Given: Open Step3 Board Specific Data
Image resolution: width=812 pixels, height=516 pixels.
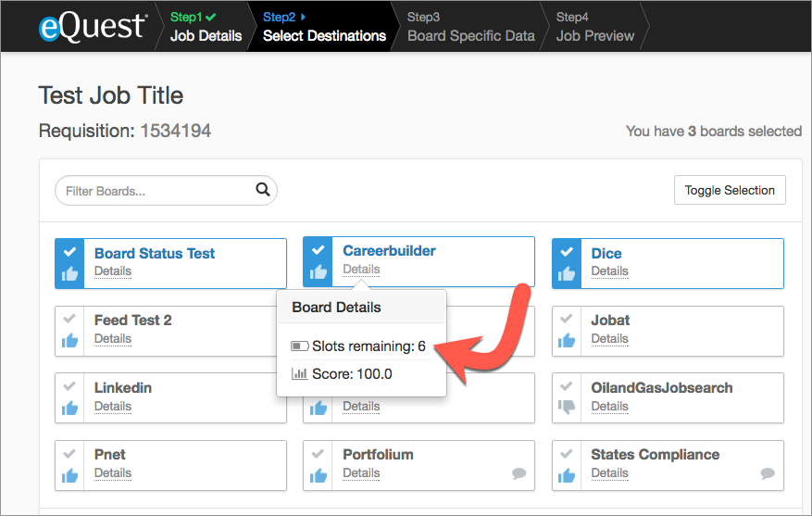Looking at the screenshot, I should tap(470, 27).
